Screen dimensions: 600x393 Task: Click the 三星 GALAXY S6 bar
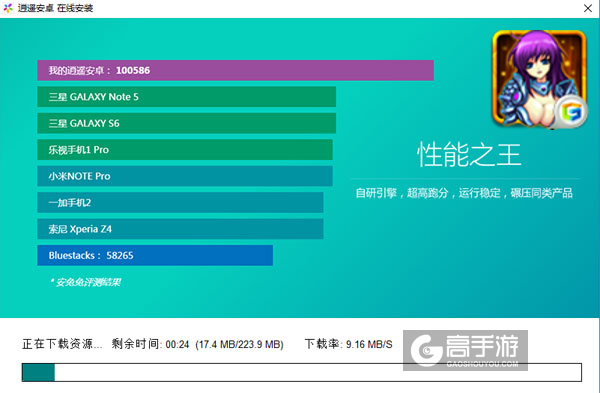tap(186, 123)
